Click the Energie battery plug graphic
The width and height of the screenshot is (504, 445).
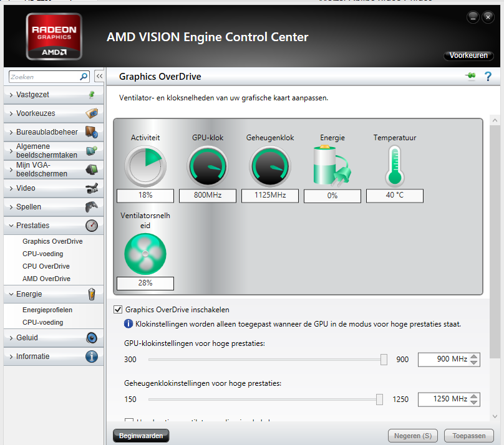(x=332, y=166)
